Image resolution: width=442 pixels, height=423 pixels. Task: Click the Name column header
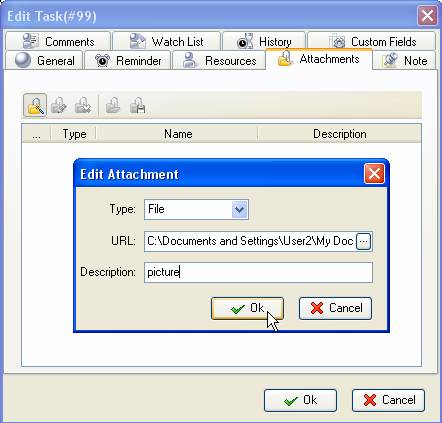(x=177, y=134)
